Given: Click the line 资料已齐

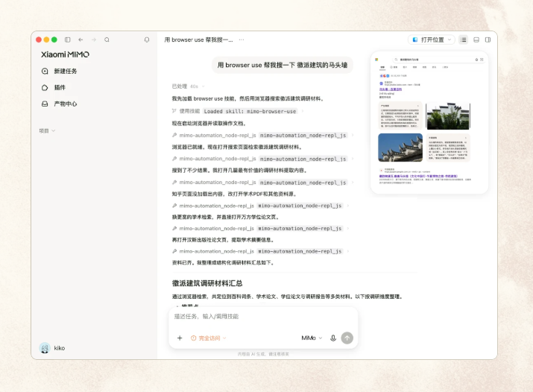Looking at the screenshot, I should (223, 262).
